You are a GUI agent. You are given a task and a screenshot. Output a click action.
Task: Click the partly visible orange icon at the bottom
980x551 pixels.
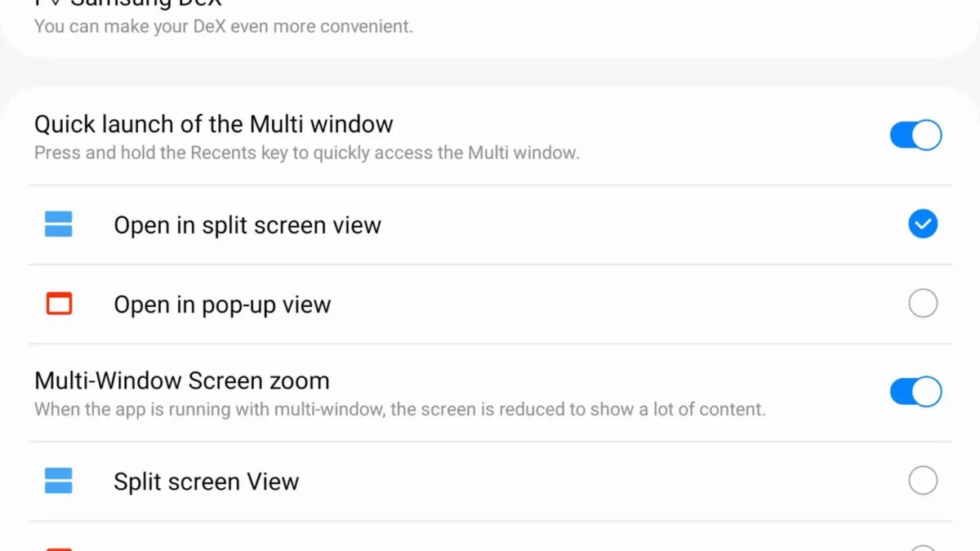[59, 549]
